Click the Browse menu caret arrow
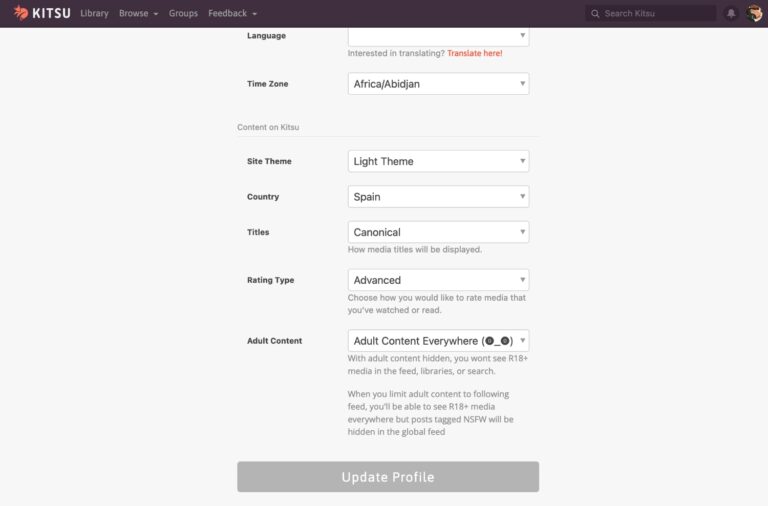Viewport: 768px width, 506px height. tap(156, 15)
